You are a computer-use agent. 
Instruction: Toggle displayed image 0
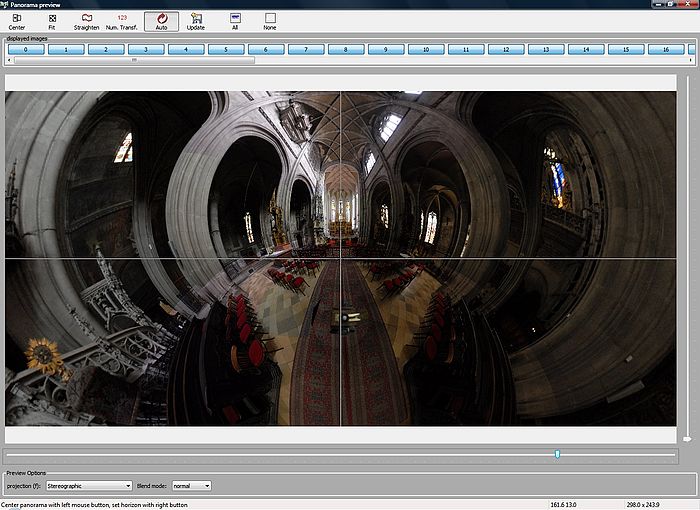tap(26, 49)
